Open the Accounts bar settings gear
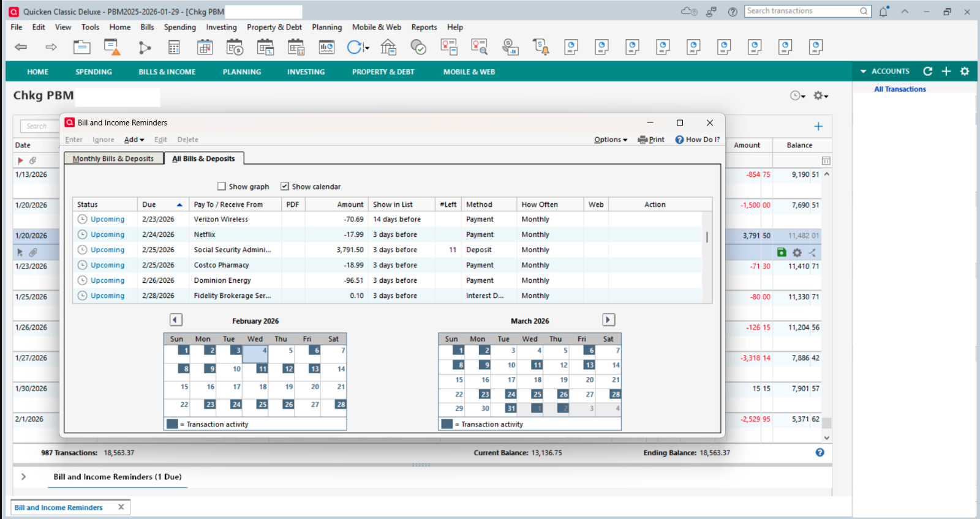Viewport: 980px width, 519px height. [965, 72]
